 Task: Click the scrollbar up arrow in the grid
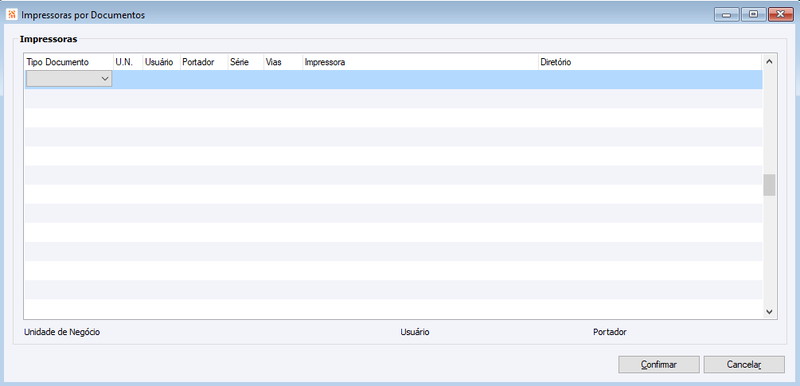click(x=769, y=62)
